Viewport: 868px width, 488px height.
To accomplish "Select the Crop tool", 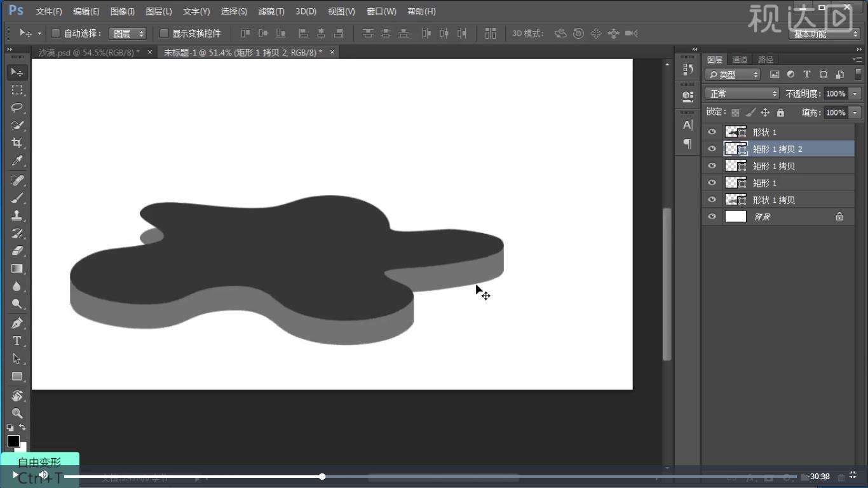I will 17,143.
